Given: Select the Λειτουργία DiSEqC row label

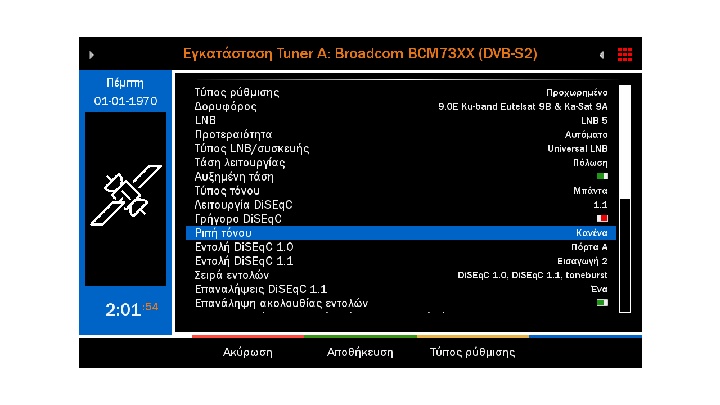Looking at the screenshot, I should (x=244, y=205).
